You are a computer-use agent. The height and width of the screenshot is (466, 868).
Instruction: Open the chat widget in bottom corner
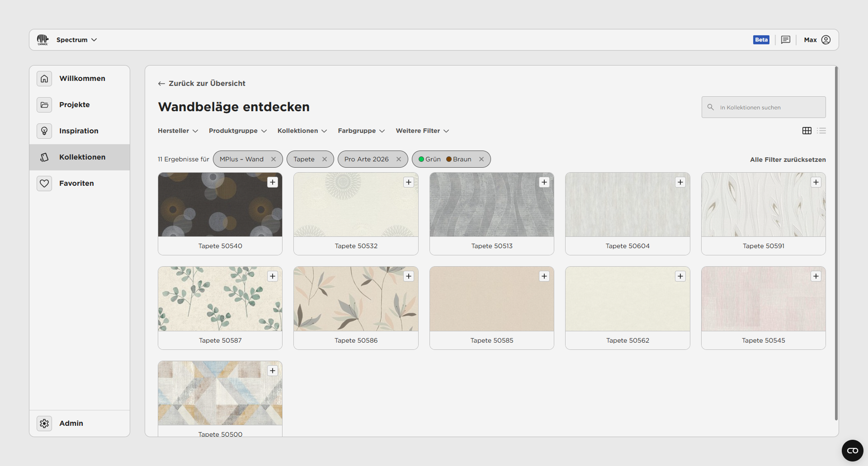pyautogui.click(x=852, y=451)
